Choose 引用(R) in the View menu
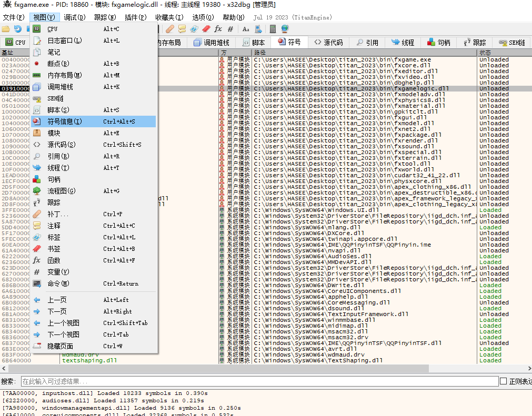Viewport: 532px width, 416px height. point(93,156)
